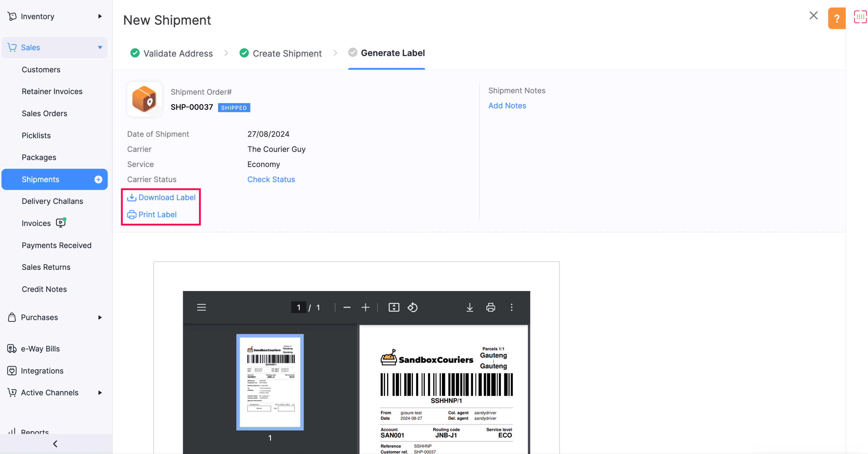The width and height of the screenshot is (868, 454).
Task: Open the Invoices section in the sidebar
Action: (36, 223)
